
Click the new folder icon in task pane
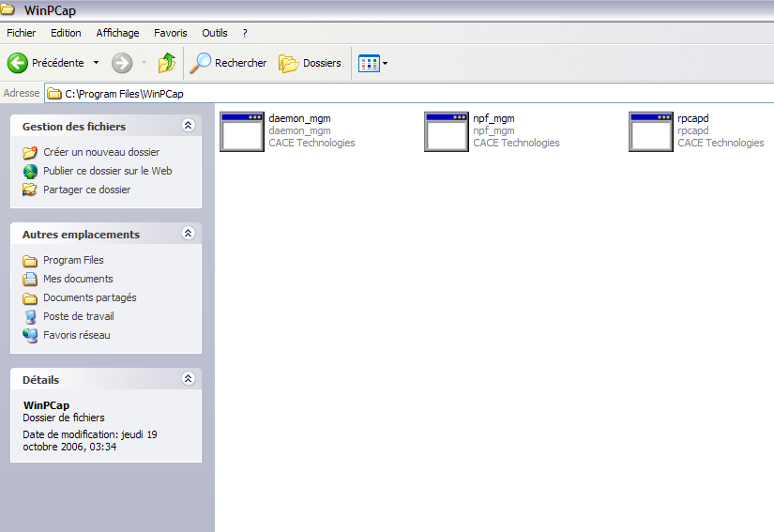30,153
